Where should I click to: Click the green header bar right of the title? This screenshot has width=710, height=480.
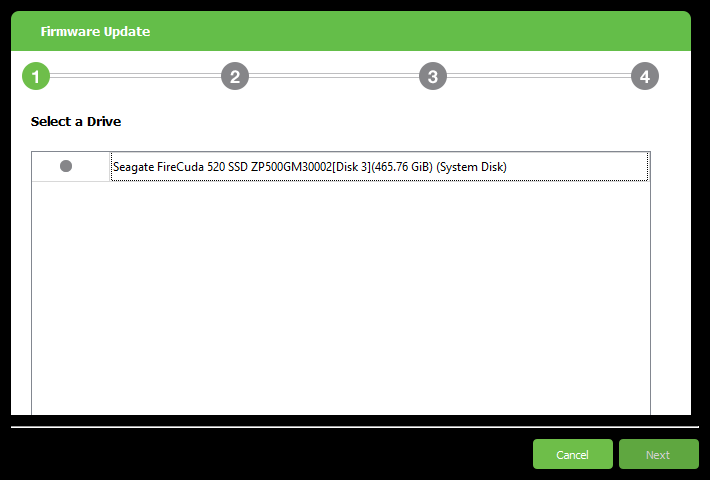[x=420, y=31]
